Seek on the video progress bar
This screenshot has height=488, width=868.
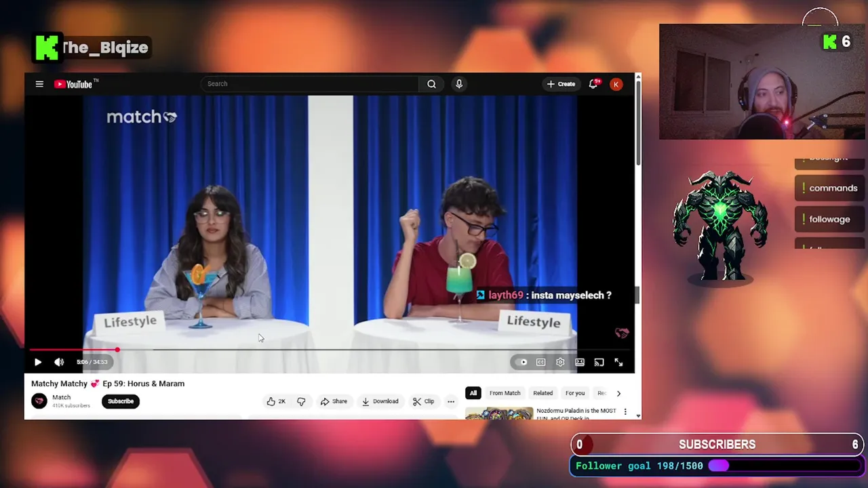coord(329,350)
